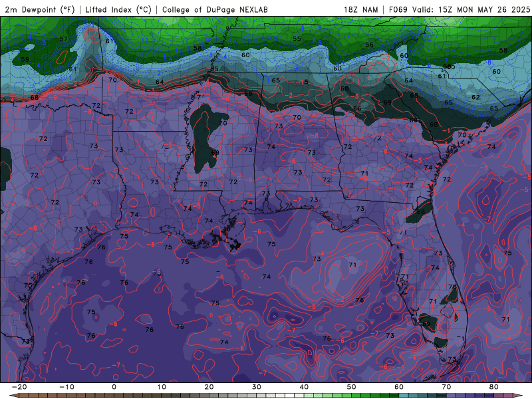Screen dimensions: 532x399
Task: Click the 40 label under the color scale
Action: point(304,387)
